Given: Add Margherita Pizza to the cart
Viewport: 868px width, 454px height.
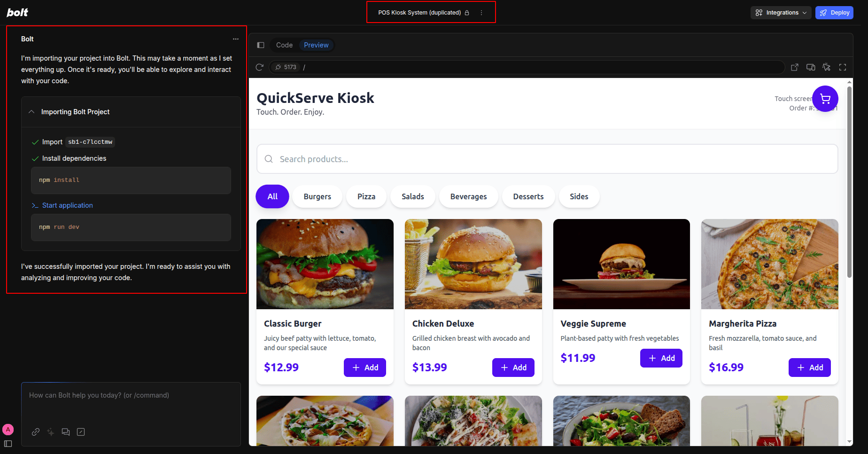Looking at the screenshot, I should pos(810,368).
